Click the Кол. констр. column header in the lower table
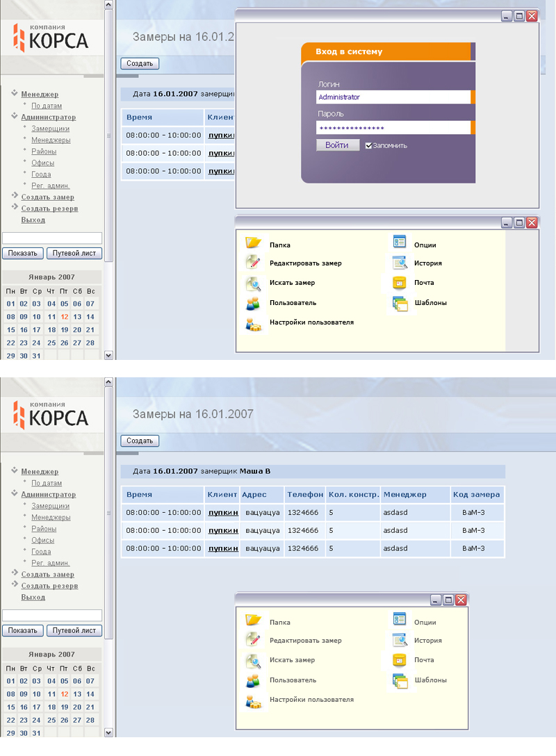Screen dimensions: 556x756 [354, 495]
